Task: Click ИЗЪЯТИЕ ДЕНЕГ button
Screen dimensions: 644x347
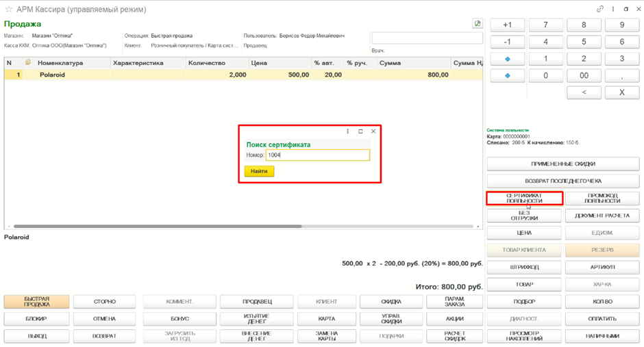Action: 257,319
